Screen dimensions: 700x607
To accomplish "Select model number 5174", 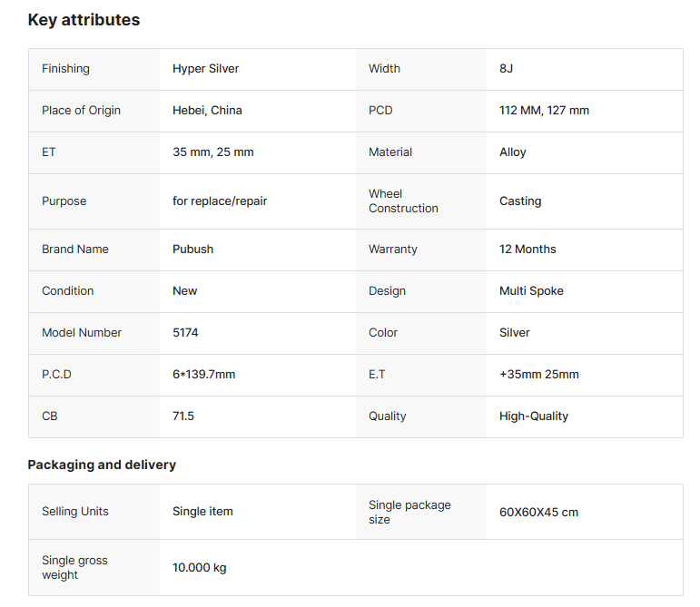I will click(x=185, y=333).
